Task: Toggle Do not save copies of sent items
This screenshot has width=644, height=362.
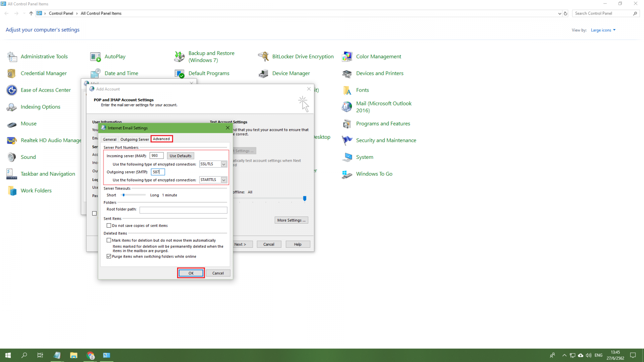Action: tap(109, 226)
